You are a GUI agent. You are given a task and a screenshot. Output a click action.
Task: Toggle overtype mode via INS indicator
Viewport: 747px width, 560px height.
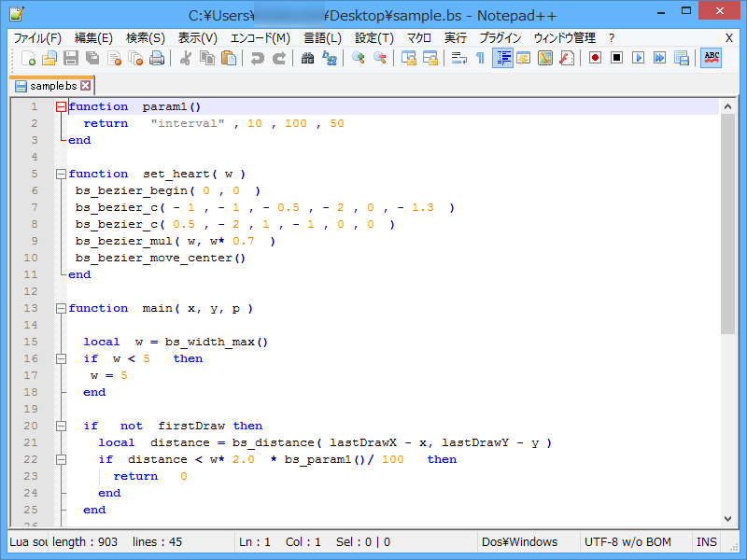[x=707, y=541]
